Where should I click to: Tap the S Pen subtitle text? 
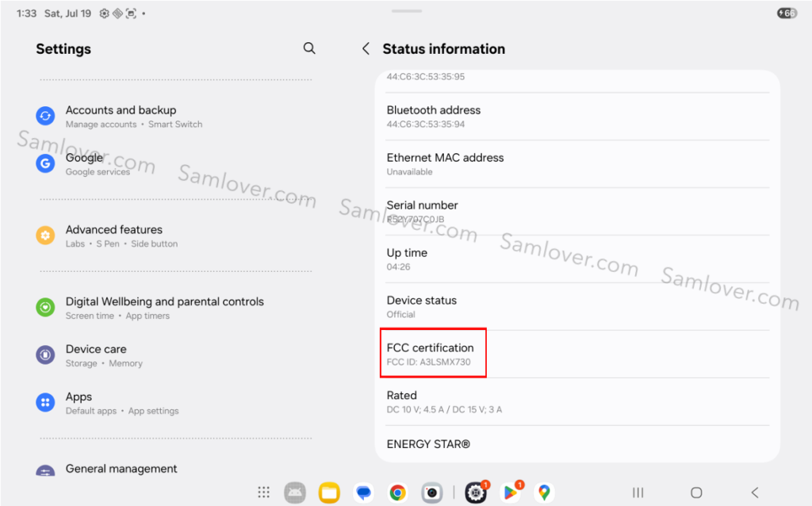click(x=108, y=244)
